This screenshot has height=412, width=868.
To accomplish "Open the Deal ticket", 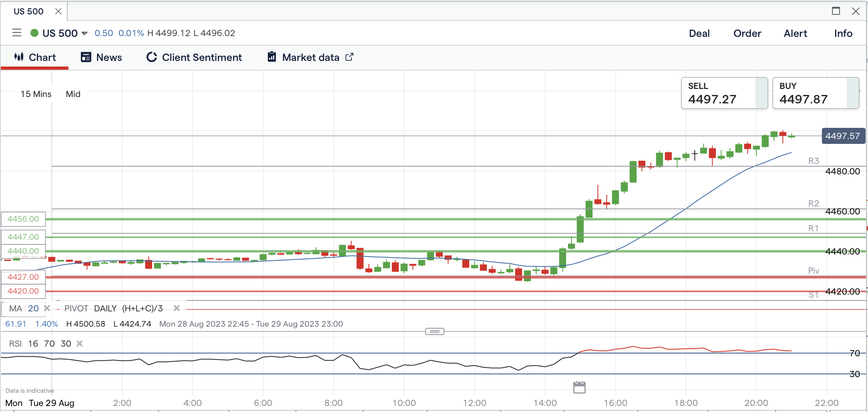I will 699,33.
